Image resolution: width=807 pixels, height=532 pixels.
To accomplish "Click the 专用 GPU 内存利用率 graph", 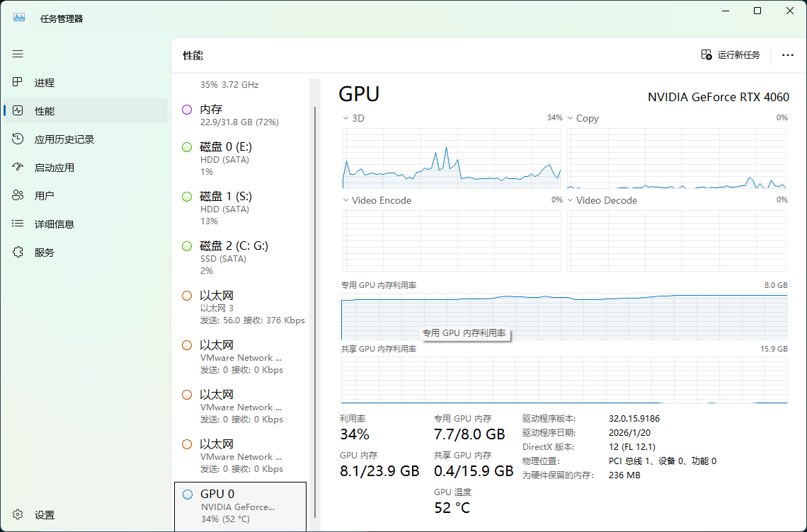I will (564, 316).
